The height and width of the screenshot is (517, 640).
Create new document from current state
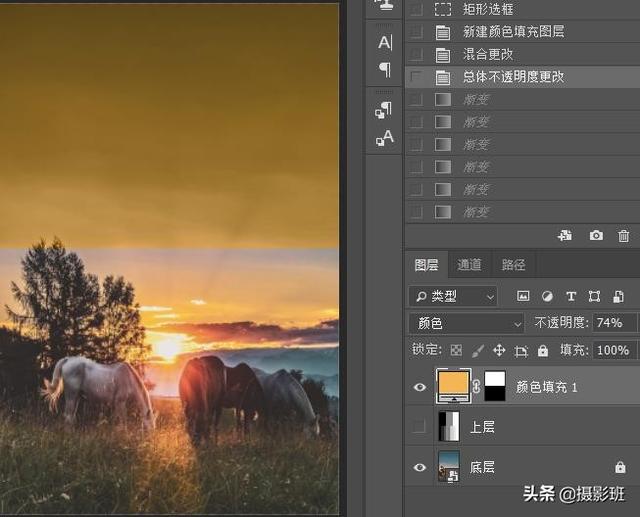click(565, 235)
